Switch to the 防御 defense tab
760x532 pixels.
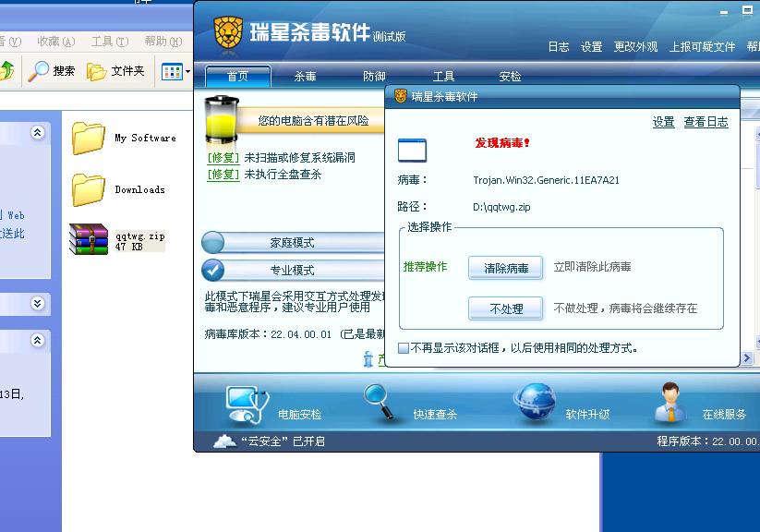[x=374, y=76]
